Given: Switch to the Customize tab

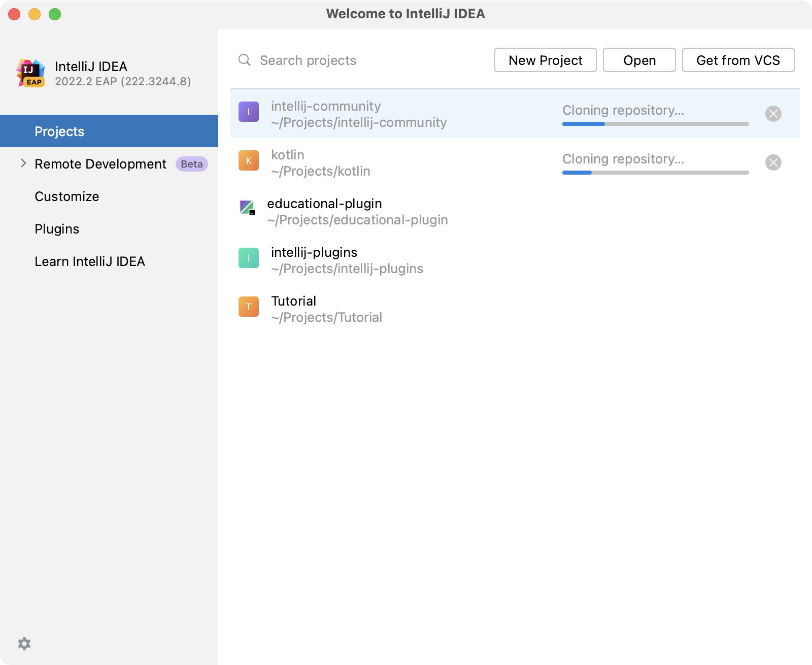Looking at the screenshot, I should coord(66,196).
